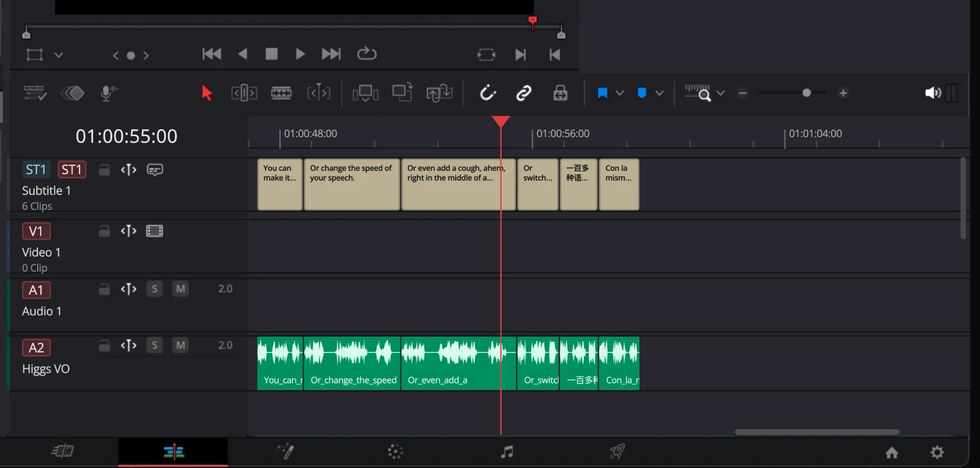980x468 pixels.
Task: Select the V1 destination control
Action: pyautogui.click(x=36, y=231)
